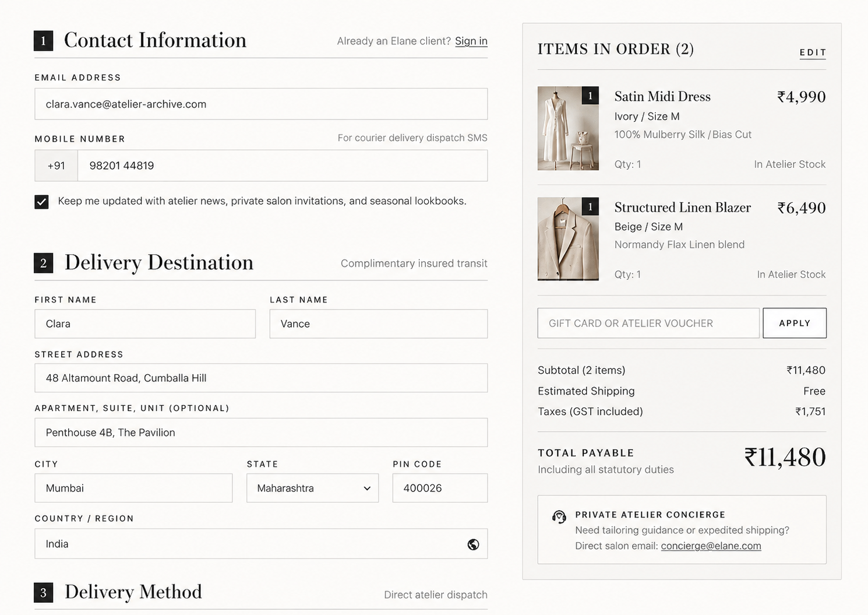Follow the Sign in link
The image size is (868, 615).
tap(471, 41)
